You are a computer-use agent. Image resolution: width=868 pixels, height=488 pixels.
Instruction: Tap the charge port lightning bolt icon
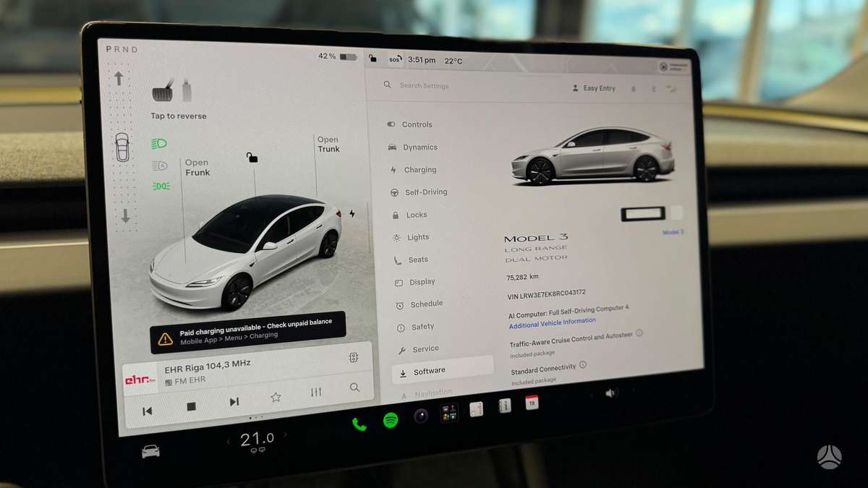pyautogui.click(x=352, y=213)
